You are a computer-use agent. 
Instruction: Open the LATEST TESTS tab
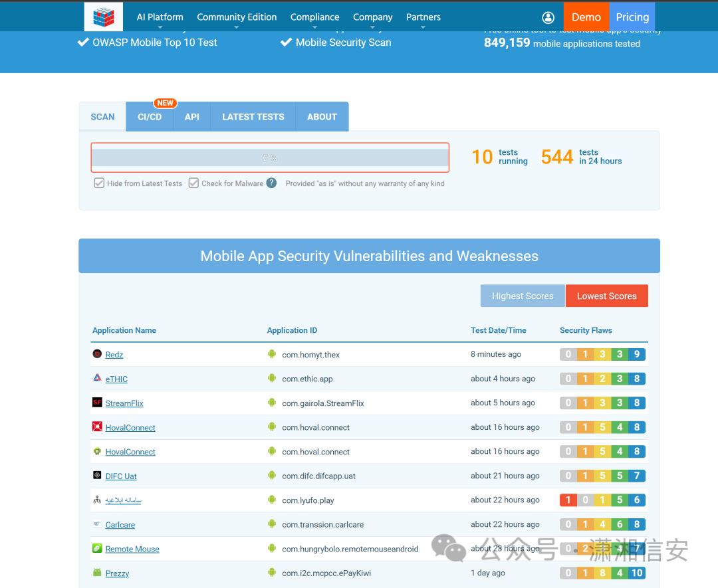tap(253, 117)
